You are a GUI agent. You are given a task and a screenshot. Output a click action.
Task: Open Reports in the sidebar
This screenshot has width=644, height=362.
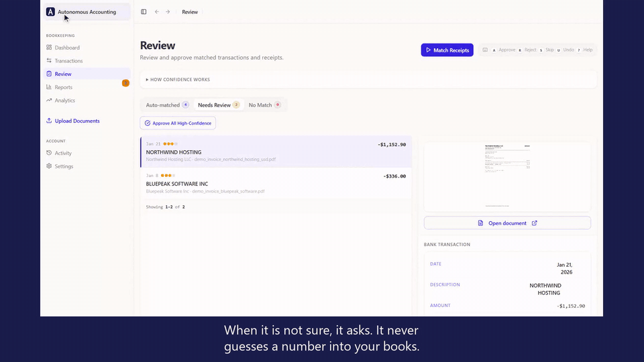point(87,87)
